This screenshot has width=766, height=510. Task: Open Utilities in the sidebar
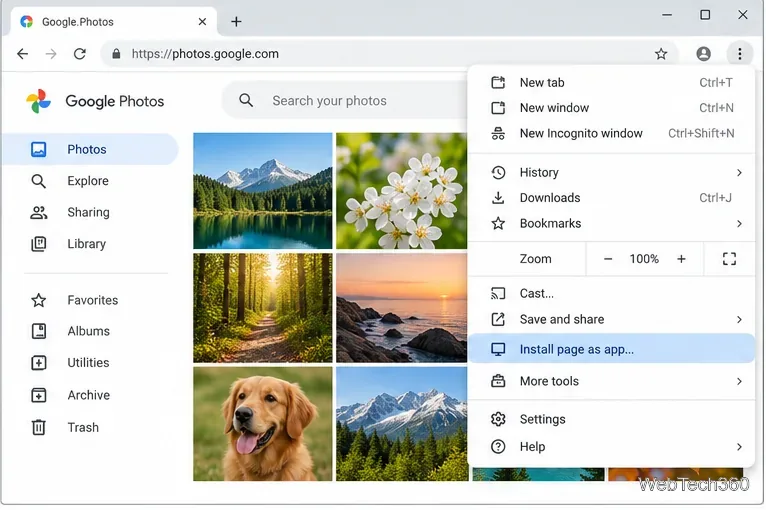90,362
